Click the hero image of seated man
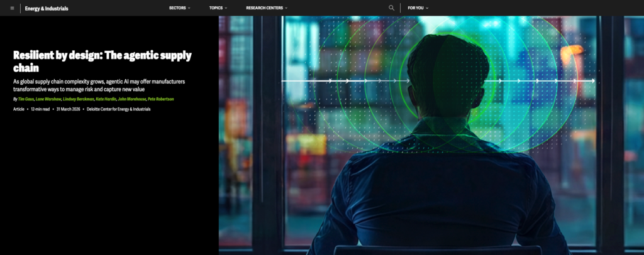The height and width of the screenshot is (255, 644). coord(431,135)
